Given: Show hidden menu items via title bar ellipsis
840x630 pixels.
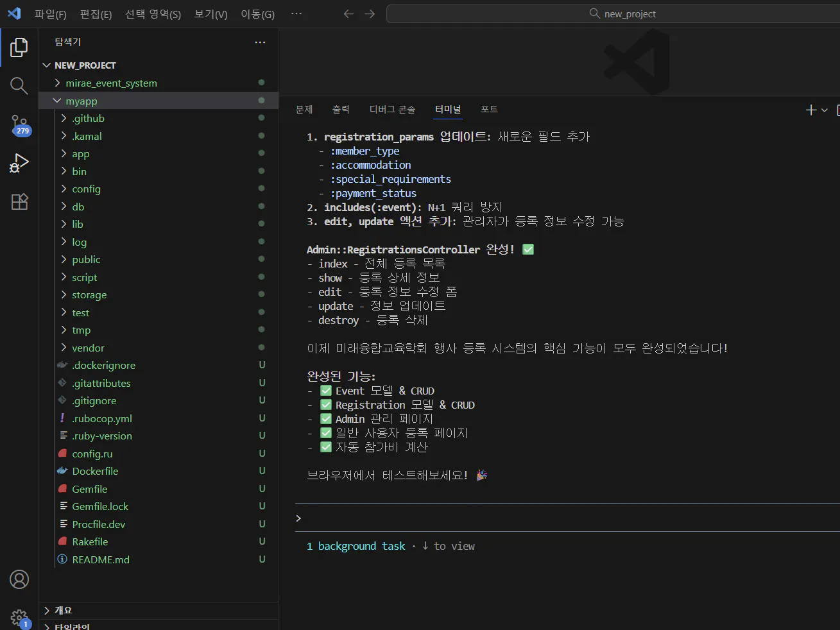Looking at the screenshot, I should pyautogui.click(x=296, y=13).
